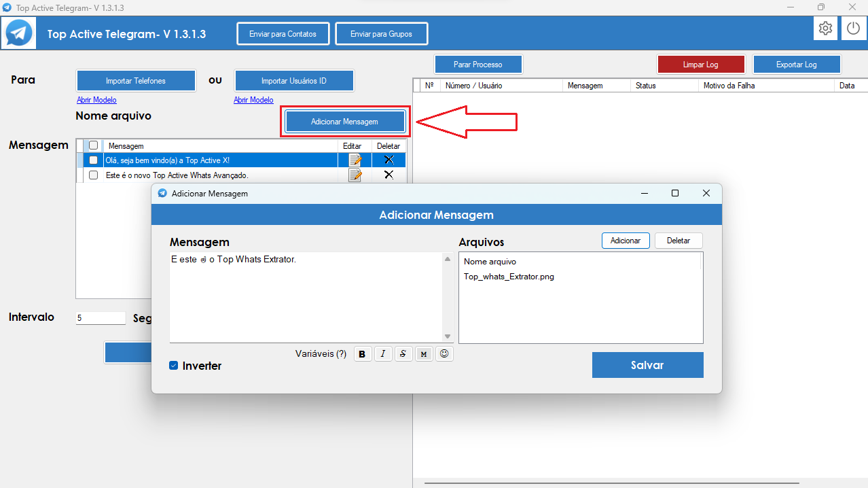
Task: Click the Telegram icon in the dialog title bar
Action: [162, 193]
